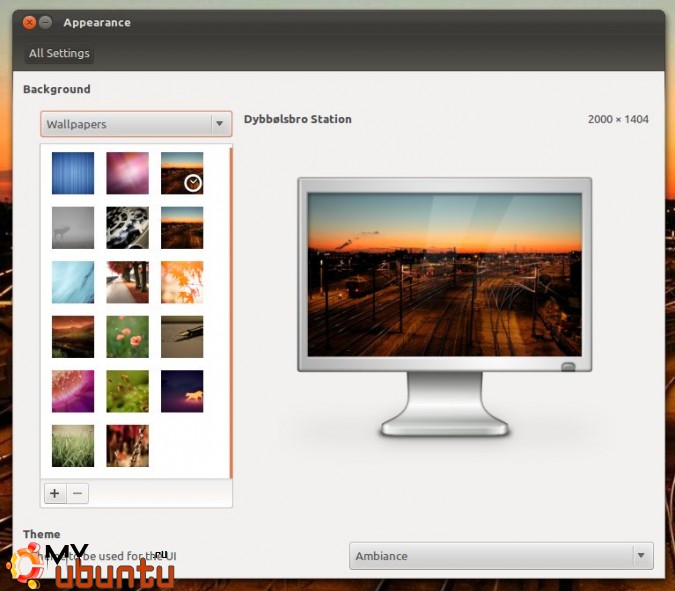Click the Wallpapers dropdown arrow
The height and width of the screenshot is (591, 675).
pos(219,124)
